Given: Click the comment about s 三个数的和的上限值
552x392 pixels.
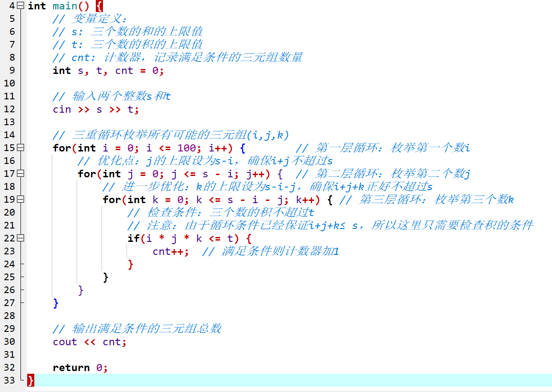Looking at the screenshot, I should 127,32.
